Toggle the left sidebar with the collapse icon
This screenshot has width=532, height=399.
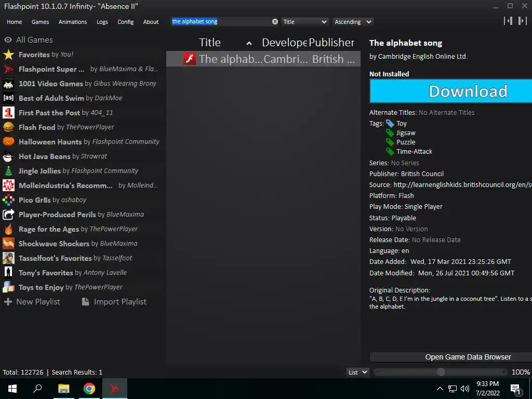click(x=508, y=21)
